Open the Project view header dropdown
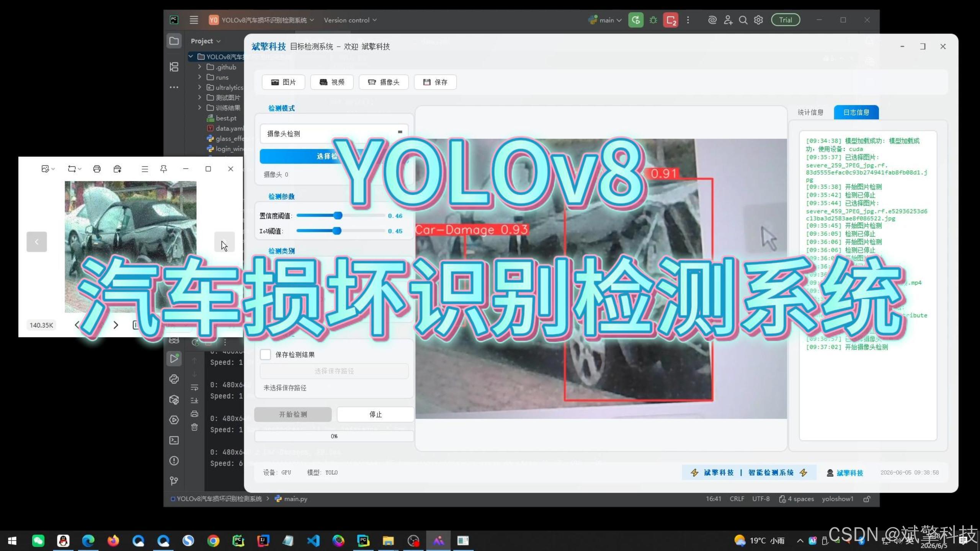 [x=206, y=41]
